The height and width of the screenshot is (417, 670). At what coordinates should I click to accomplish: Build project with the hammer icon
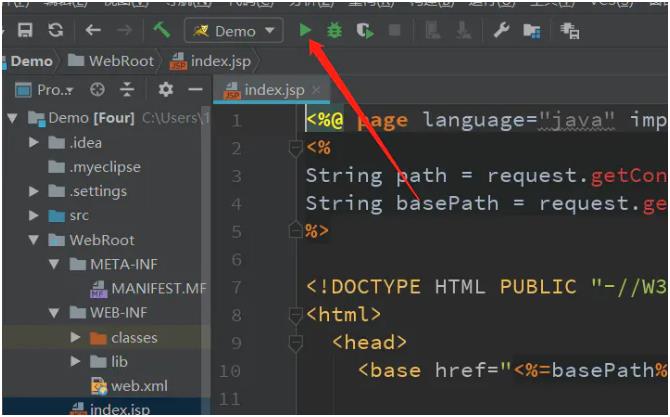coord(161,31)
